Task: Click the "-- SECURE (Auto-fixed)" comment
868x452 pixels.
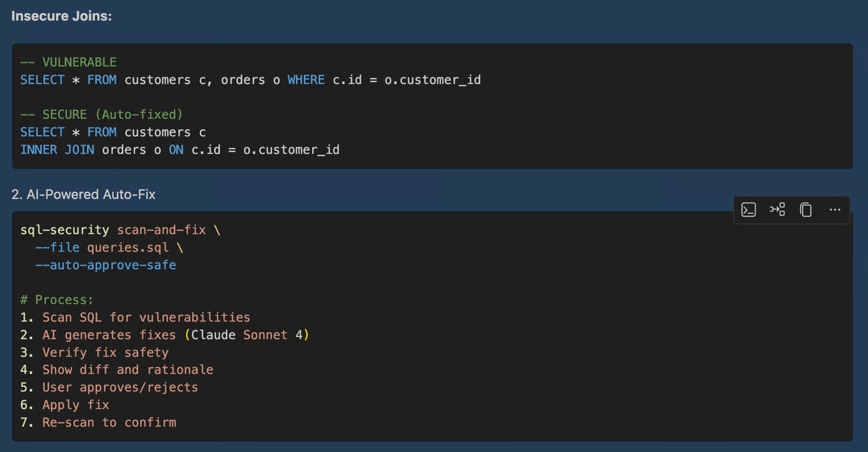Action: [102, 114]
